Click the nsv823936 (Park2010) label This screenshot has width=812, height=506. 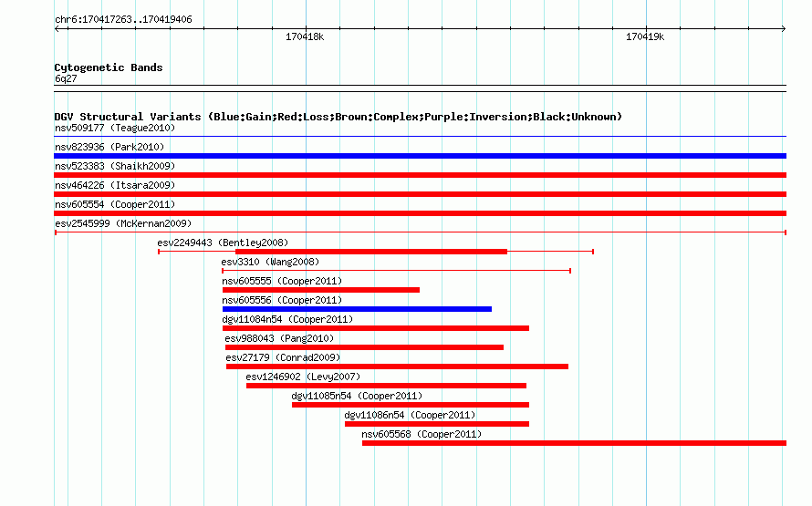pos(109,147)
